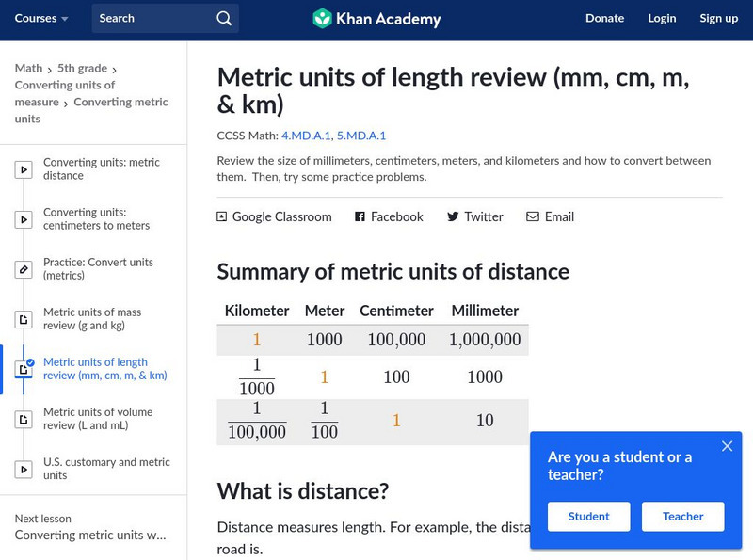Open the Courses dropdown menu

(41, 19)
